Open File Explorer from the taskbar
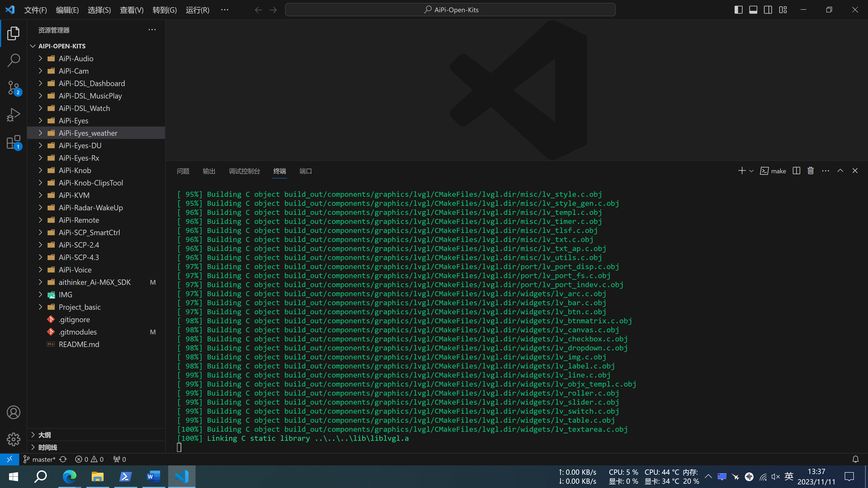 coord(97,476)
